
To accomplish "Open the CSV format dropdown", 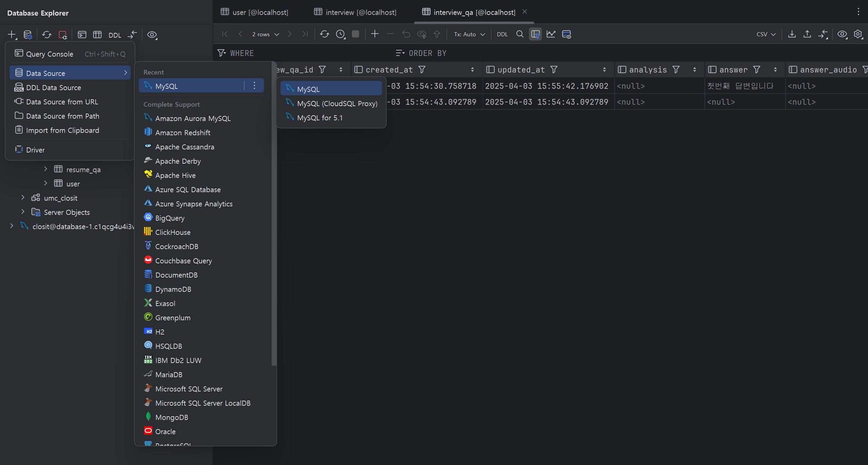I will [766, 34].
